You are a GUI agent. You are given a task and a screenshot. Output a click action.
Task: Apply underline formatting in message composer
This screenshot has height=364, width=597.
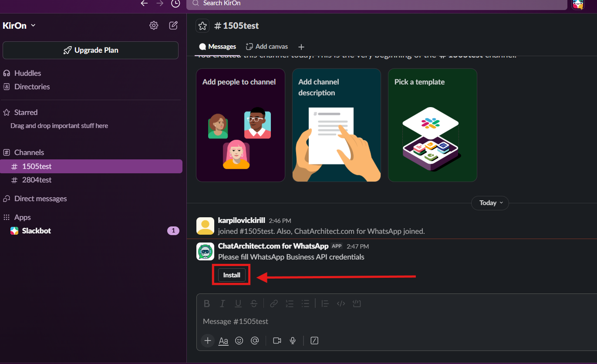(238, 303)
